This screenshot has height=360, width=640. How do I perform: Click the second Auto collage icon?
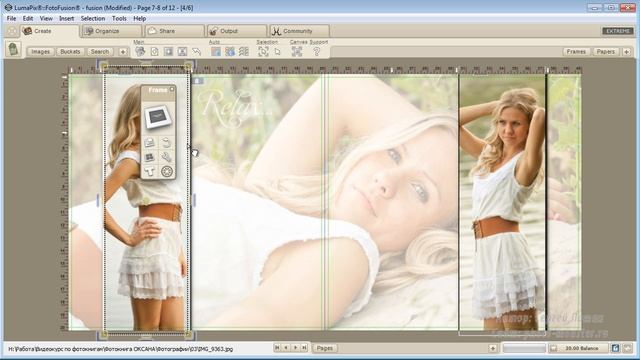tap(230, 51)
